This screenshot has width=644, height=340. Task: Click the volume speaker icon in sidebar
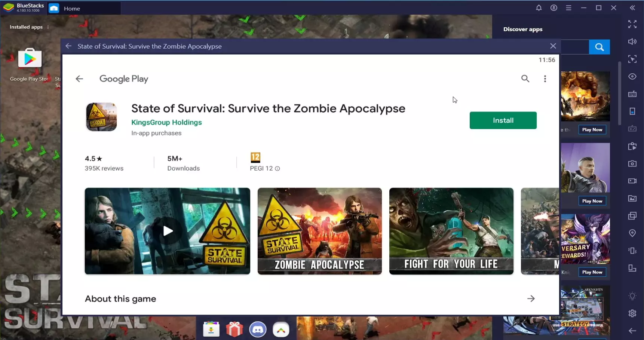click(632, 42)
